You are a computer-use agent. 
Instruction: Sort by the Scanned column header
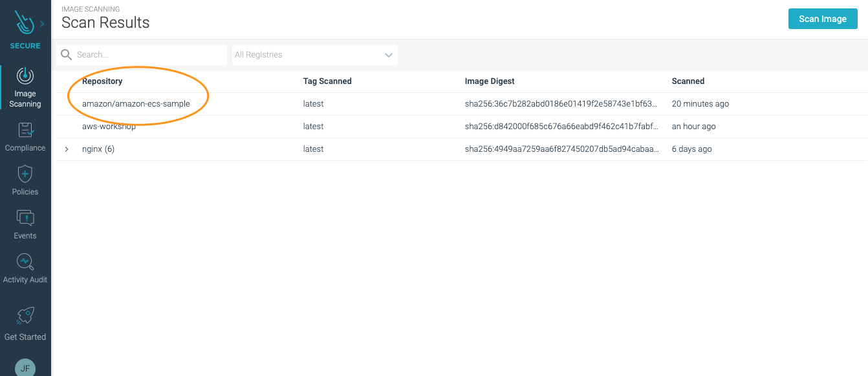[688, 81]
